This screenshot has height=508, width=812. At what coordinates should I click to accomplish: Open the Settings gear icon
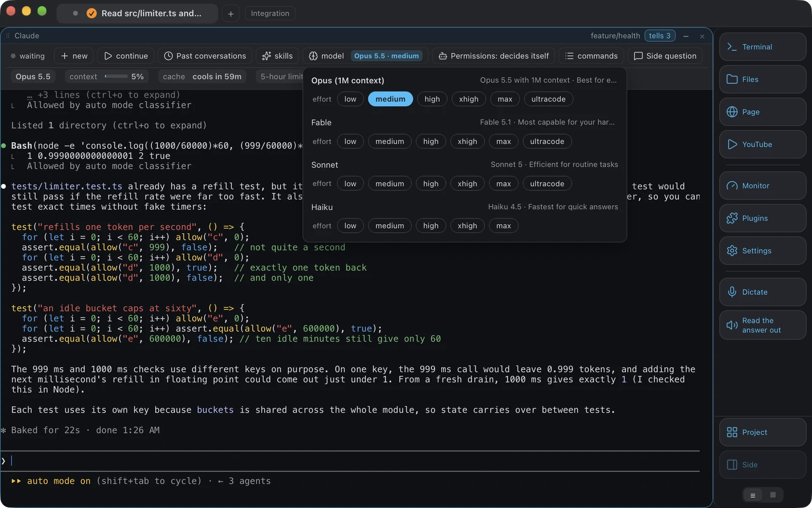tap(732, 251)
